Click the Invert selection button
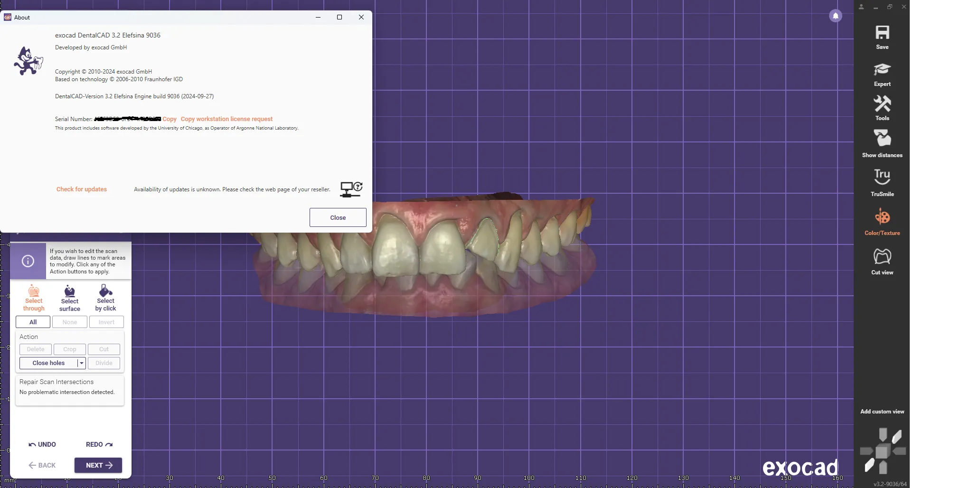 pyautogui.click(x=106, y=322)
